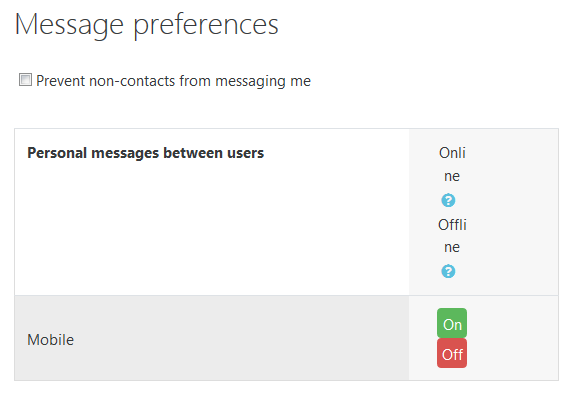
Task: Click Personal messages between users header
Action: [145, 153]
